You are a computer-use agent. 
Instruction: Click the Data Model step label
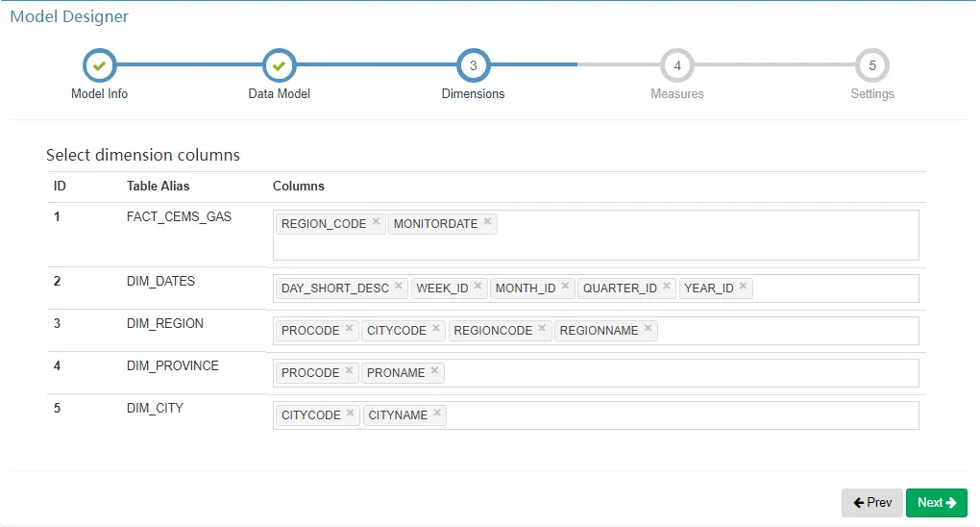point(280,94)
